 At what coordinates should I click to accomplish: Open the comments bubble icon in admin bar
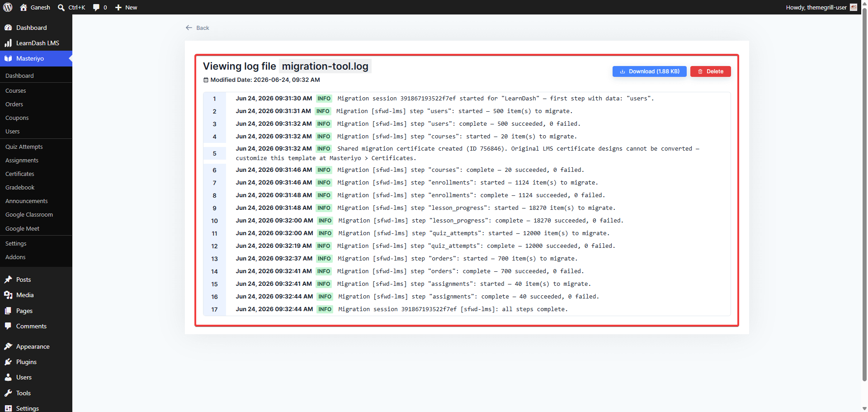click(96, 7)
